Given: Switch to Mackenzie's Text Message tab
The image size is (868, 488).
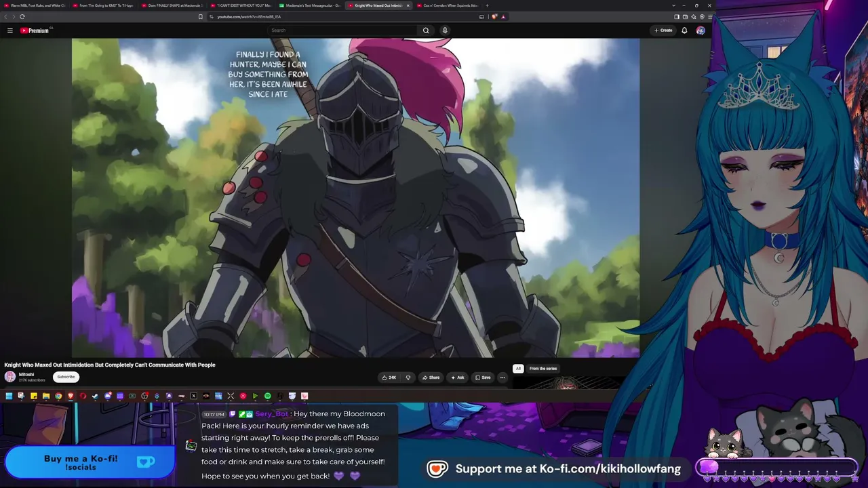Looking at the screenshot, I should pos(309,5).
